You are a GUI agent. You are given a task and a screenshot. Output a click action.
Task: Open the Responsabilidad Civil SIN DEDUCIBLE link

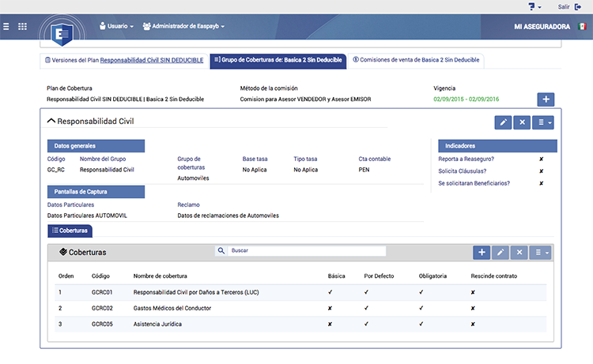click(152, 61)
